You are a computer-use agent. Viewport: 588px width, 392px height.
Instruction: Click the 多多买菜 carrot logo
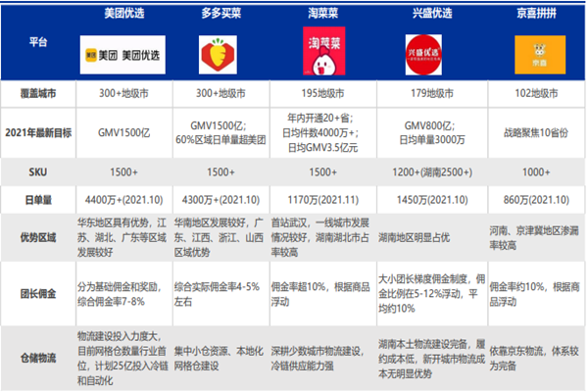point(218,55)
